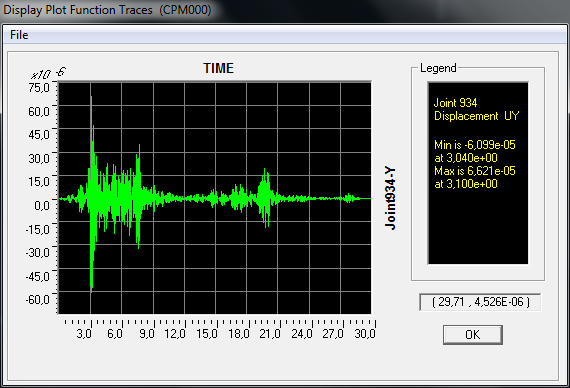
Task: Click the TIME plot title
Action: coord(218,68)
